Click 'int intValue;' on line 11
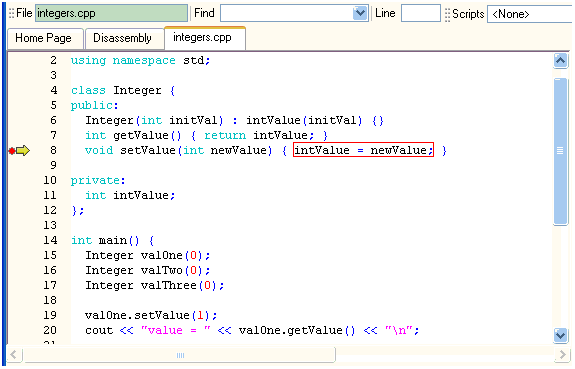575x369 pixels. click(130, 195)
